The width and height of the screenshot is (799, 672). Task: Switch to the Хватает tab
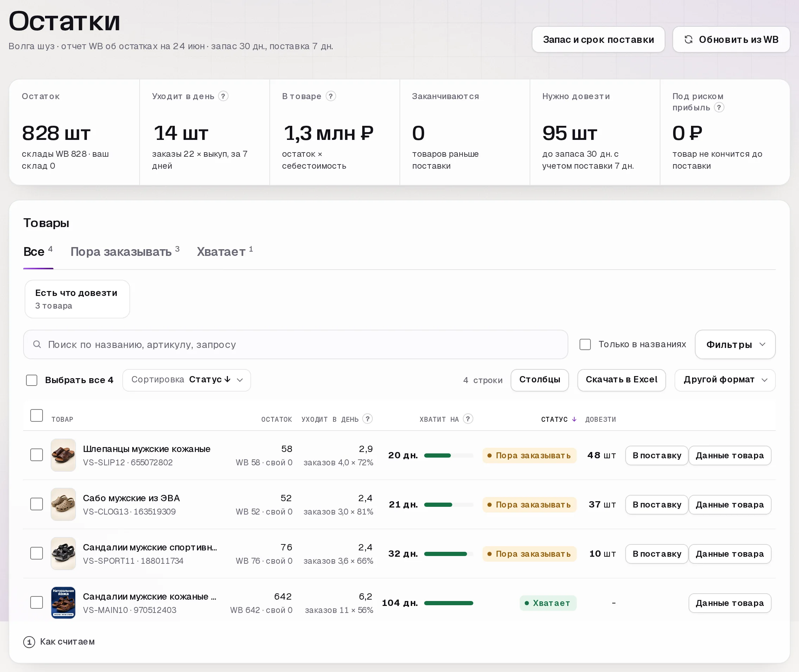[225, 252]
